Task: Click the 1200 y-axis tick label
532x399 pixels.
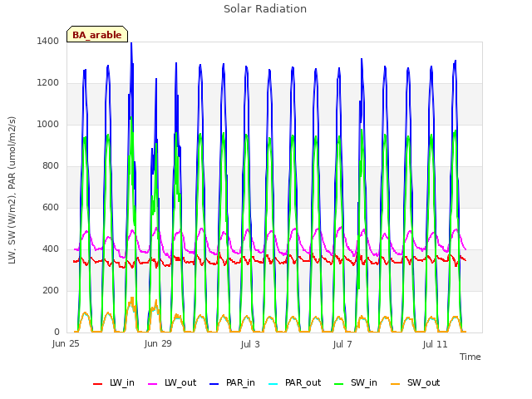Action: [48, 83]
